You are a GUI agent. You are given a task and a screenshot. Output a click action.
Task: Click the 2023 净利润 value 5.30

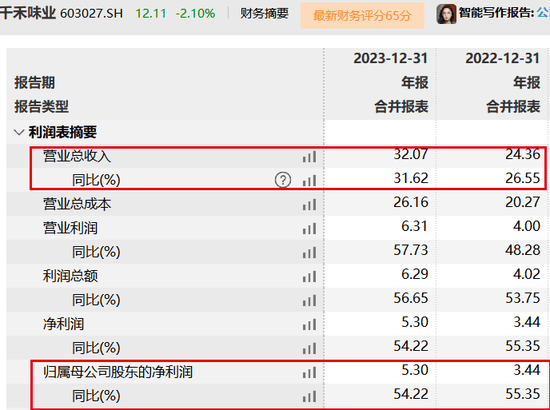415,322
